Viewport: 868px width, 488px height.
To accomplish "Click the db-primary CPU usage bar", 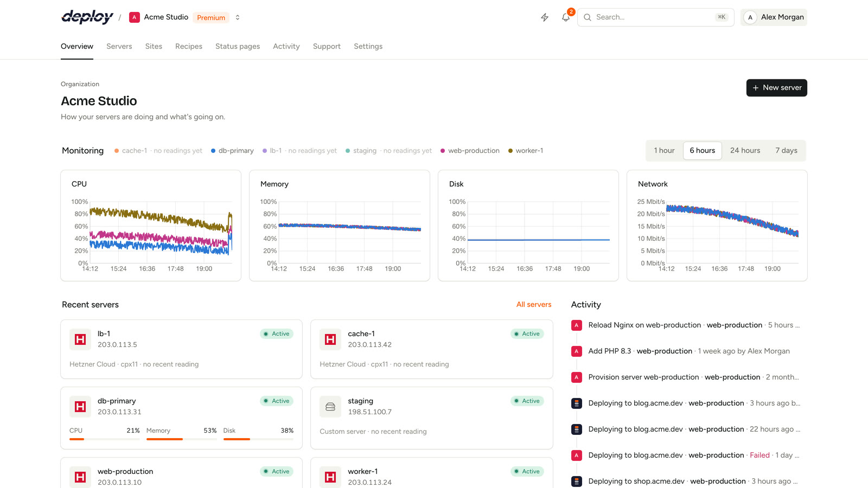I will (x=105, y=439).
